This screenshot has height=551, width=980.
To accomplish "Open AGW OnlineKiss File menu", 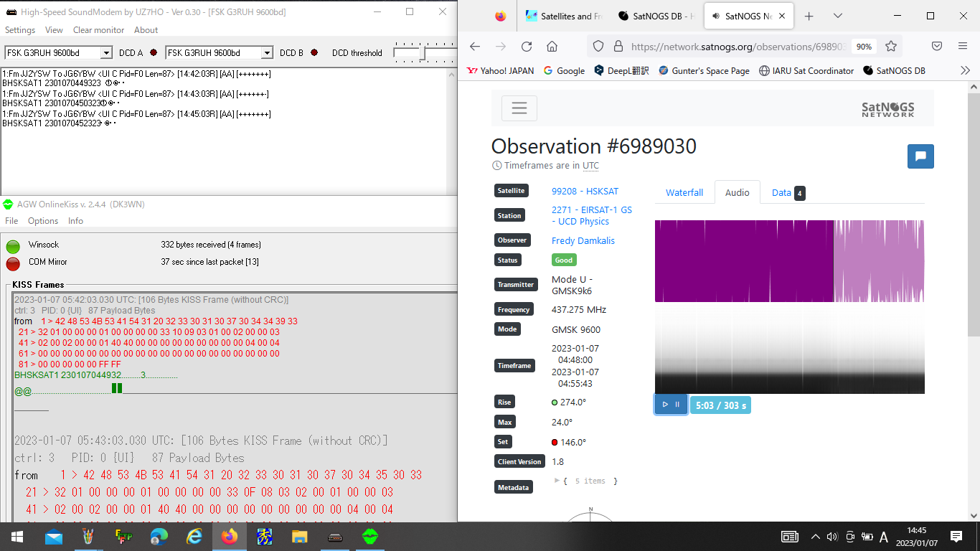I will [x=11, y=221].
